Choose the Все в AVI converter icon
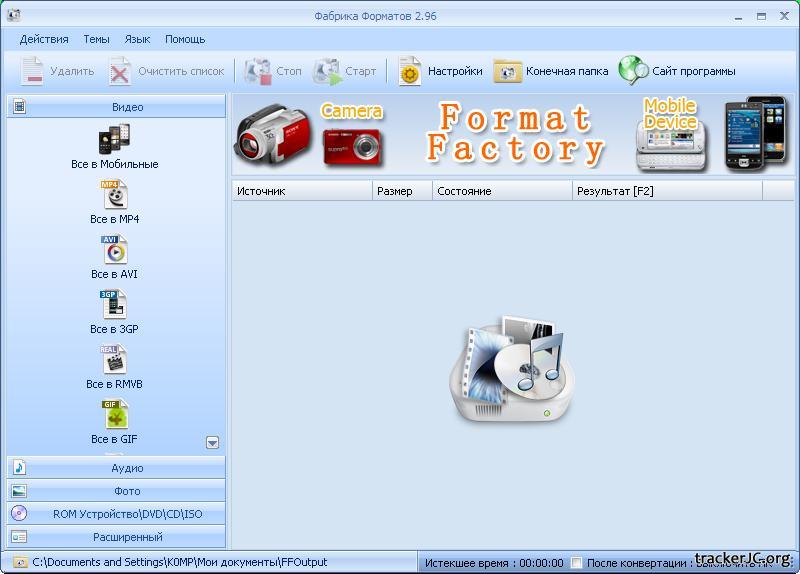This screenshot has height=574, width=800. [x=114, y=250]
